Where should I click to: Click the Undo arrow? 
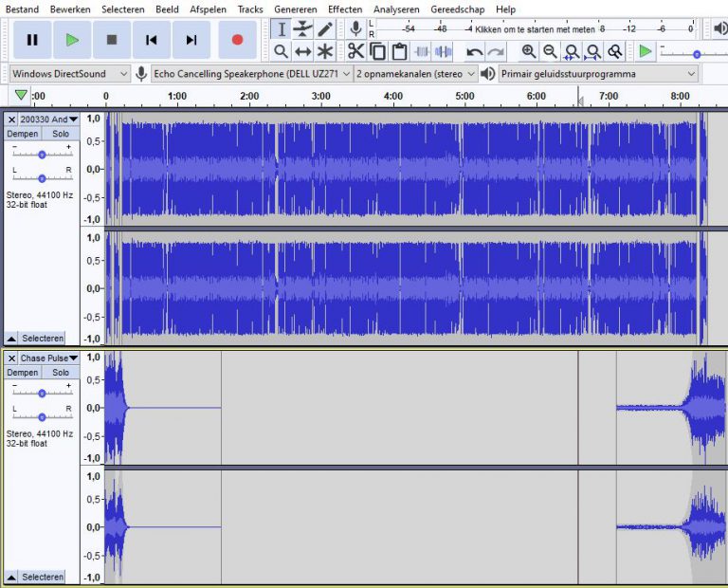pyautogui.click(x=475, y=51)
